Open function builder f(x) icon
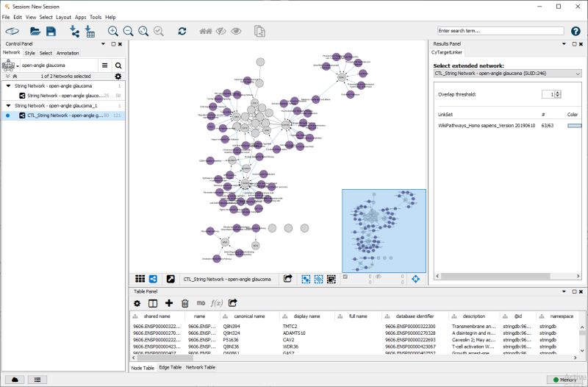The width and height of the screenshot is (588, 387). (x=216, y=303)
